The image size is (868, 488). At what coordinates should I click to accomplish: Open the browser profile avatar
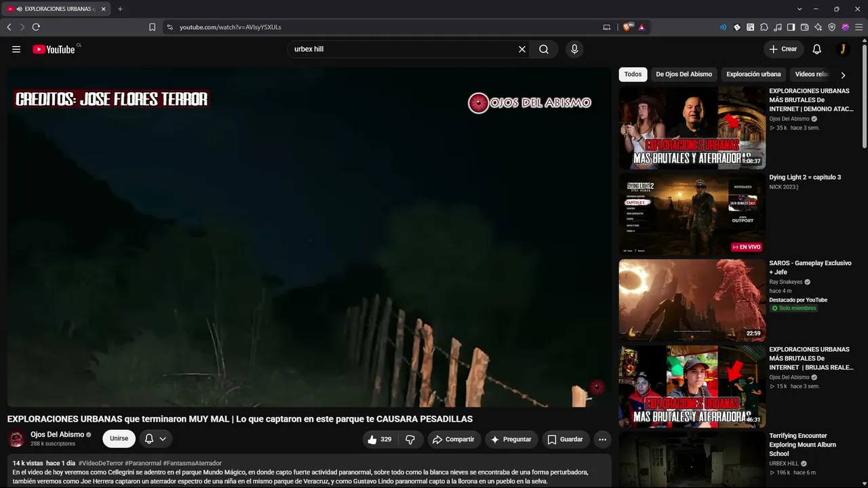846,27
